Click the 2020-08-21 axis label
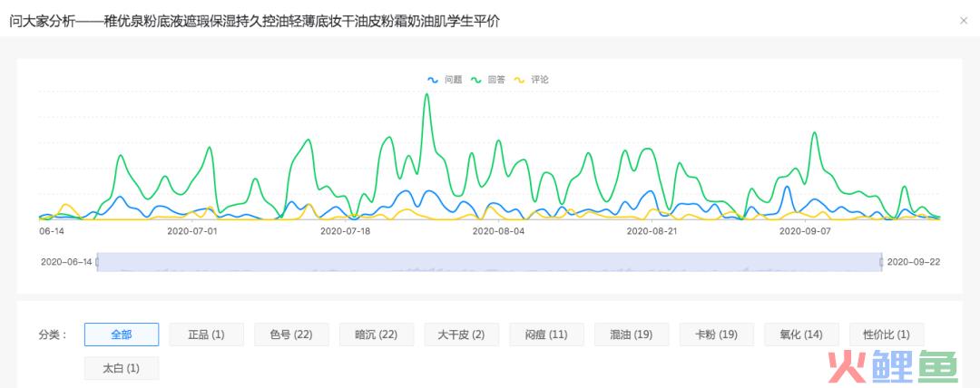The width and height of the screenshot is (980, 388). pyautogui.click(x=652, y=230)
